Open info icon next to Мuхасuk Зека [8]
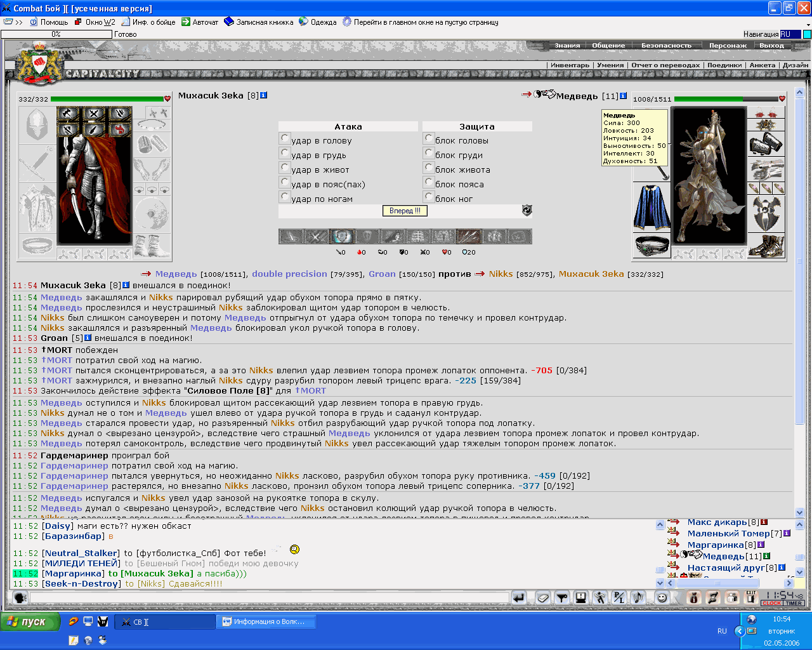 pos(264,95)
